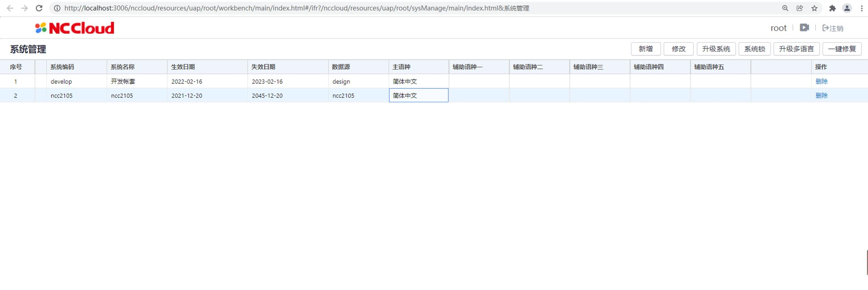Click the NCCloud logo
Screen dimensions: 868x290
click(x=75, y=28)
